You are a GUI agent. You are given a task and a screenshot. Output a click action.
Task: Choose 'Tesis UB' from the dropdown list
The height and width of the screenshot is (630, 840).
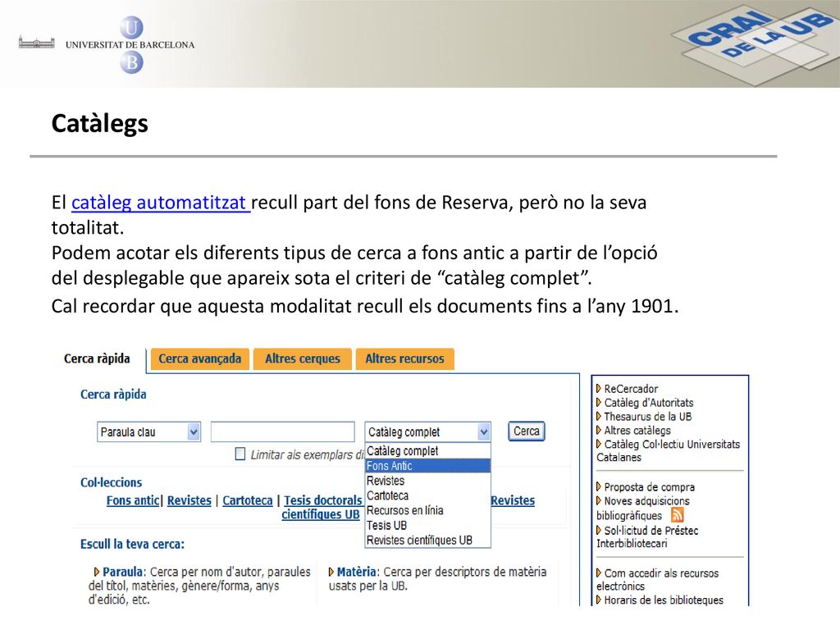pyautogui.click(x=427, y=526)
